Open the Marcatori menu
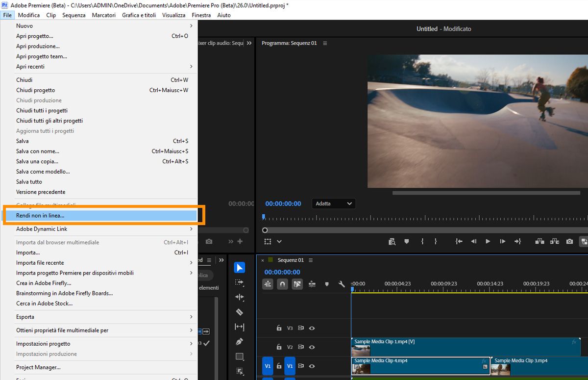The height and width of the screenshot is (380, 588). (104, 15)
